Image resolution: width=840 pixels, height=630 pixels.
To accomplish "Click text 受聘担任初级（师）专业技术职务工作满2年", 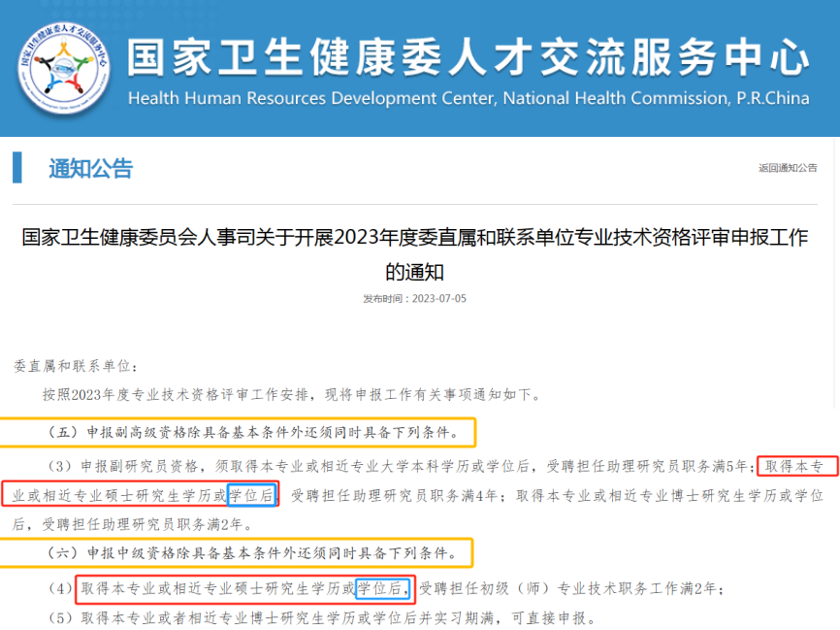I will coord(568,588).
